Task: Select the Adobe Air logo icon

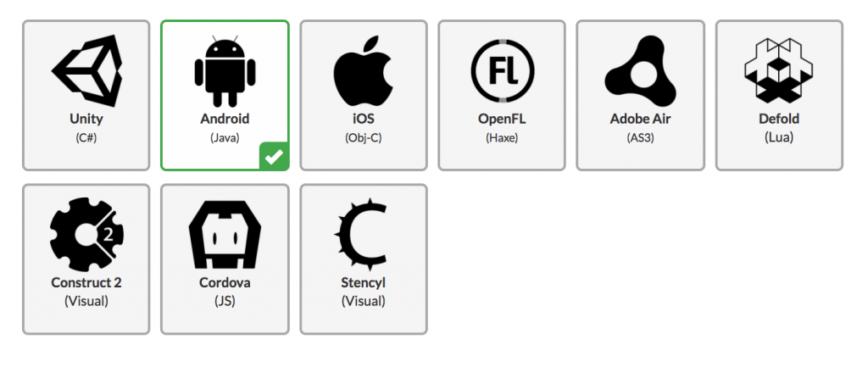Action: [x=641, y=71]
